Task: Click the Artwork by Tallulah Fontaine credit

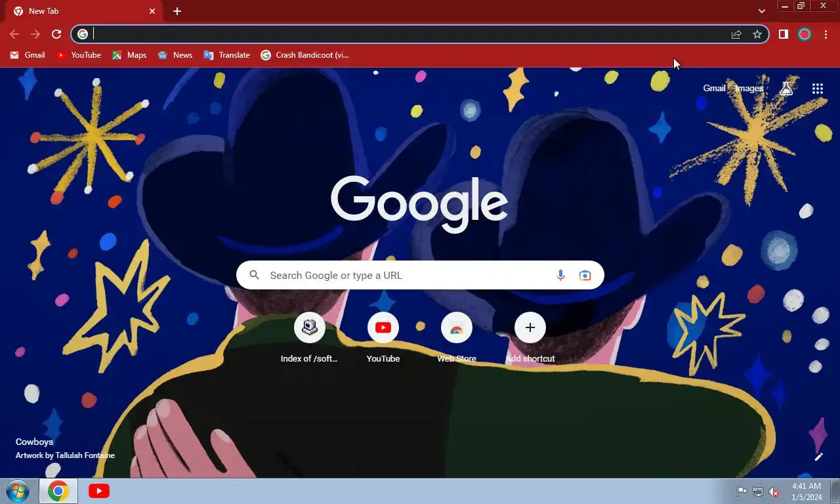Action: click(65, 455)
